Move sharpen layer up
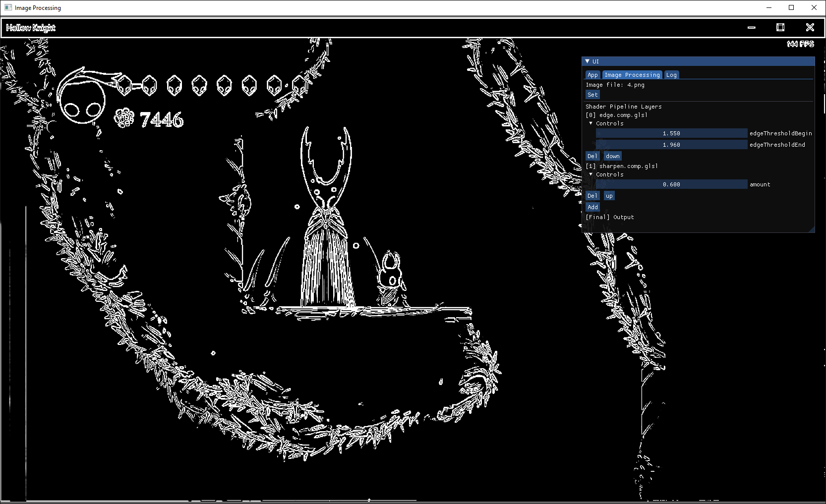This screenshot has height=504, width=826. click(x=609, y=196)
